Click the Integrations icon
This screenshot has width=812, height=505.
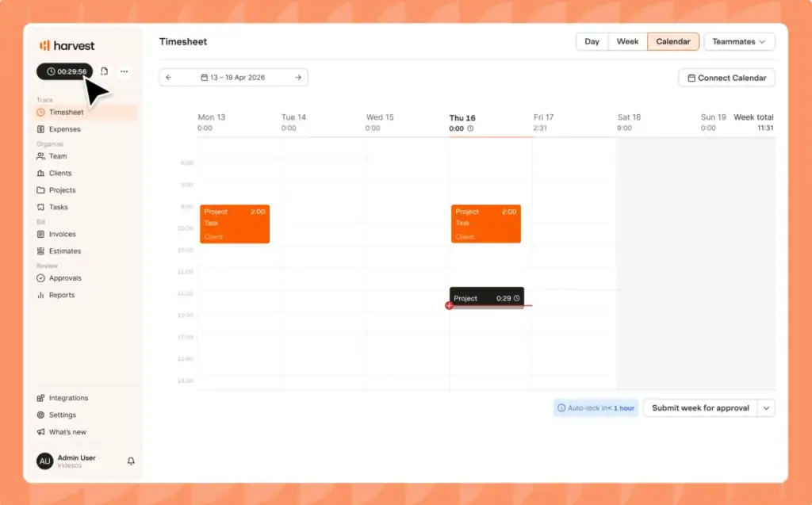point(41,398)
